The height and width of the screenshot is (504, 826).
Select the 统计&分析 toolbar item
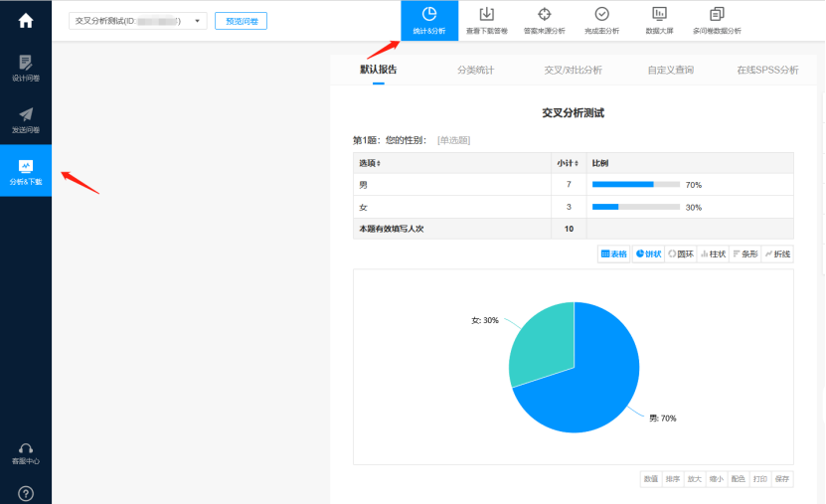(429, 21)
